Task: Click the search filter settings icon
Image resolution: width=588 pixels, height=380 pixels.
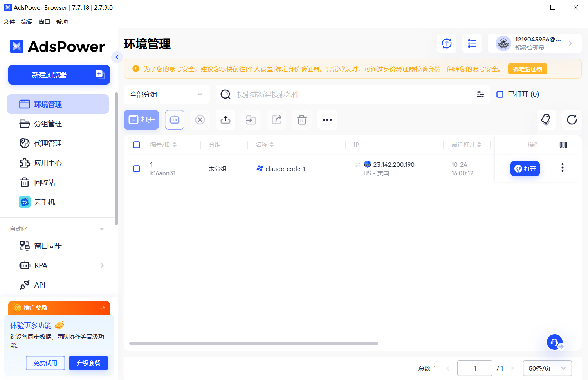Action: (x=480, y=94)
